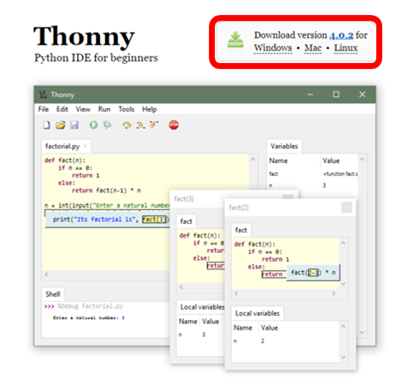The image size is (407, 392).
Task: Click the New file toolbar icon
Action: [47, 125]
